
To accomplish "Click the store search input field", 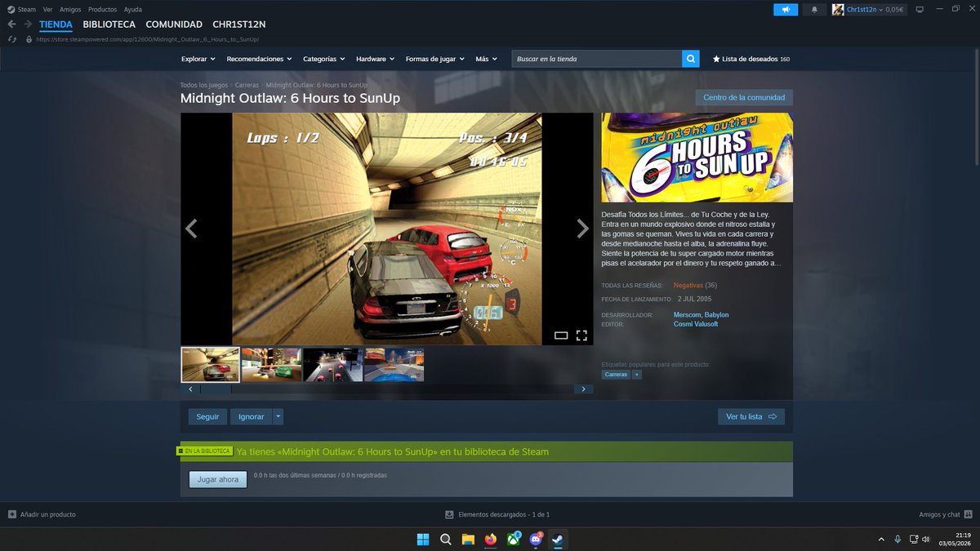I will point(597,59).
